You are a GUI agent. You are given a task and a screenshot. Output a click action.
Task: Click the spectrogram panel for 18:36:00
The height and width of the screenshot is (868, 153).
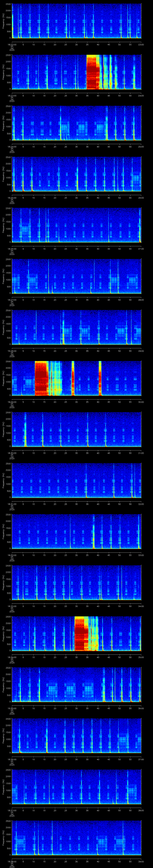pyautogui.click(x=77, y=736)
